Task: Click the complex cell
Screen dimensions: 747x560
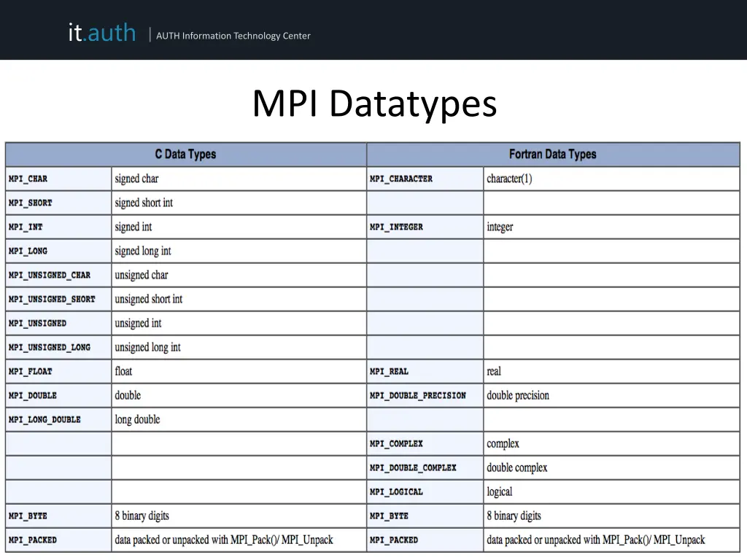Action: (x=612, y=444)
